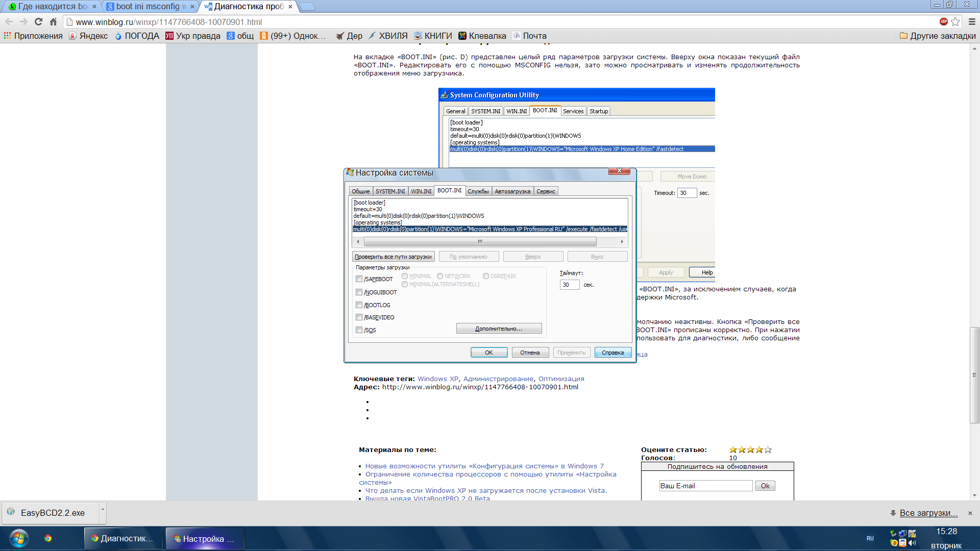
Task: Open the Приложения apps shortcut
Action: click(33, 36)
